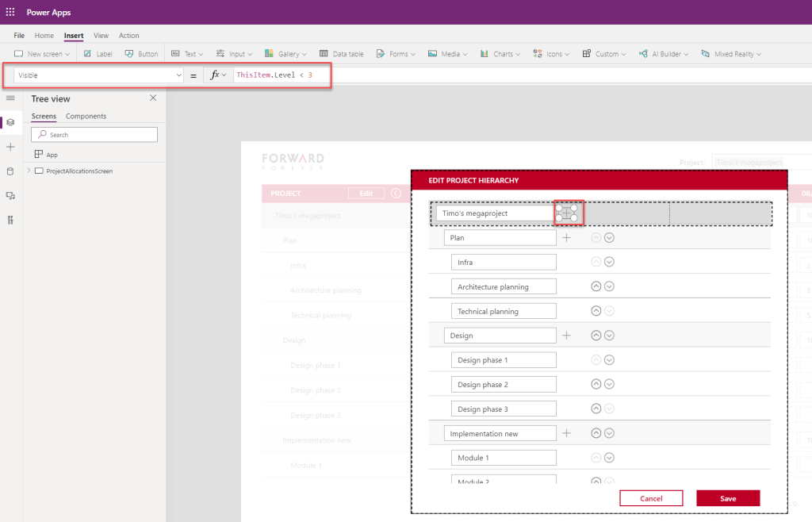Screen dimensions: 812x522
Task: Click the plus Insert icon in left sidebar
Action: [10, 147]
